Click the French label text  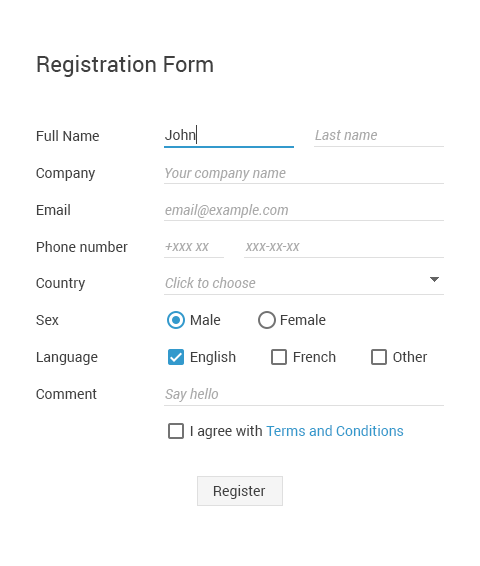pyautogui.click(x=314, y=357)
